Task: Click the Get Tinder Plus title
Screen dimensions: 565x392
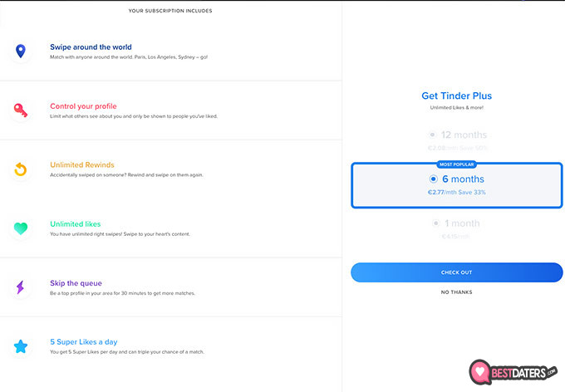Action: 456,96
